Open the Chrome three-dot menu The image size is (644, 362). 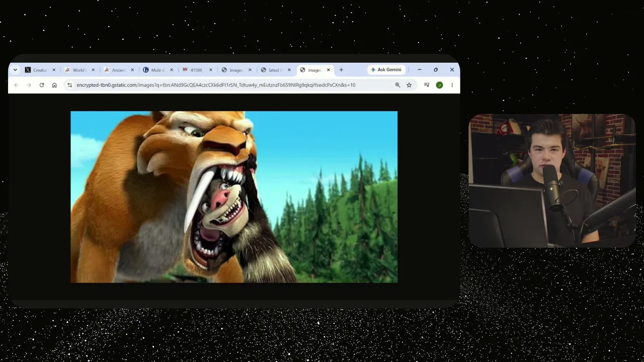tap(452, 85)
